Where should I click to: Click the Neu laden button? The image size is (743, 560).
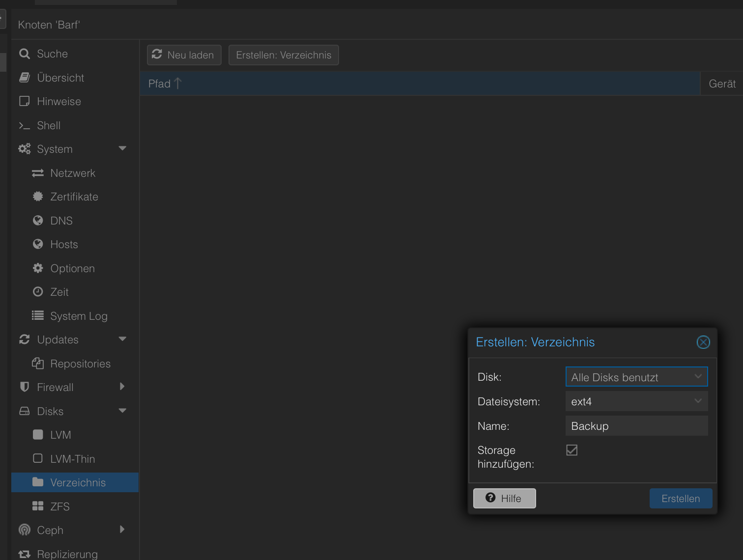tap(184, 55)
